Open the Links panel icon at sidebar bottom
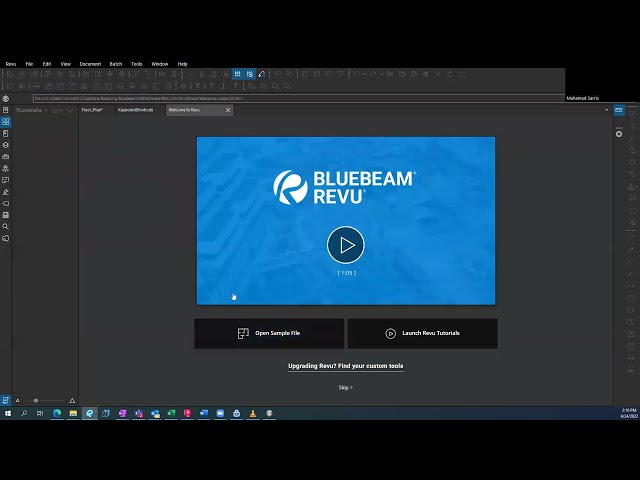 pyautogui.click(x=6, y=238)
